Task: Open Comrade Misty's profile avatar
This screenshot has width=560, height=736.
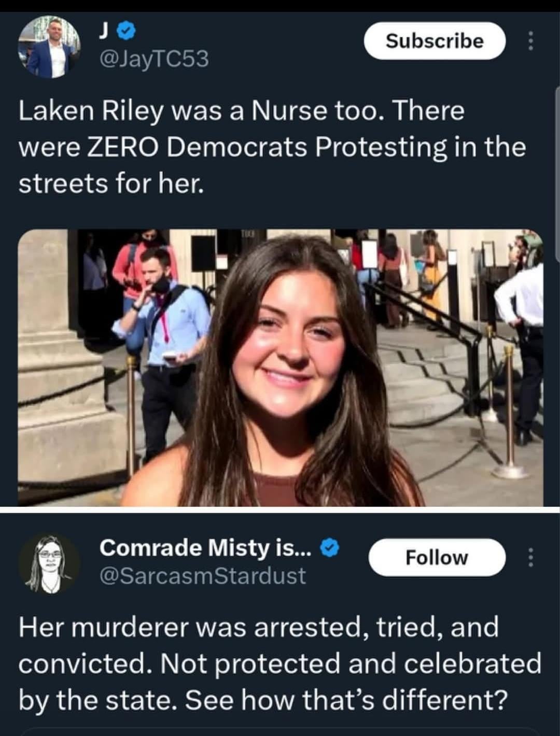Action: coord(50,563)
